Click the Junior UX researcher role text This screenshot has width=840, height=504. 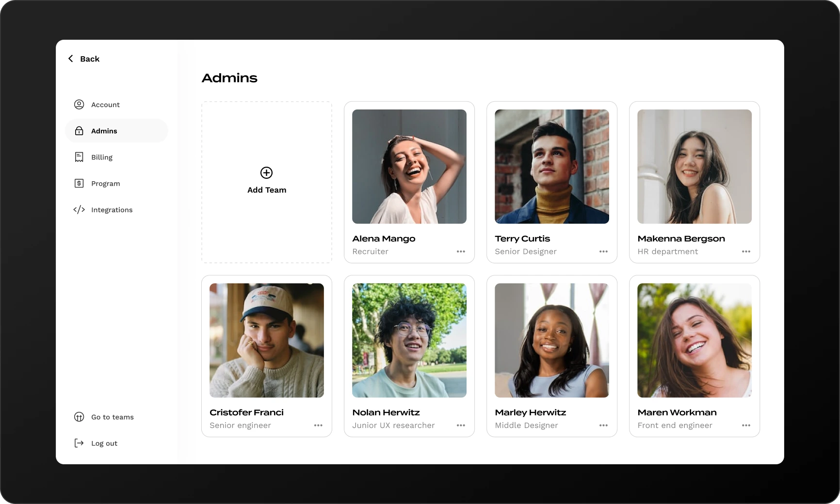pyautogui.click(x=393, y=425)
